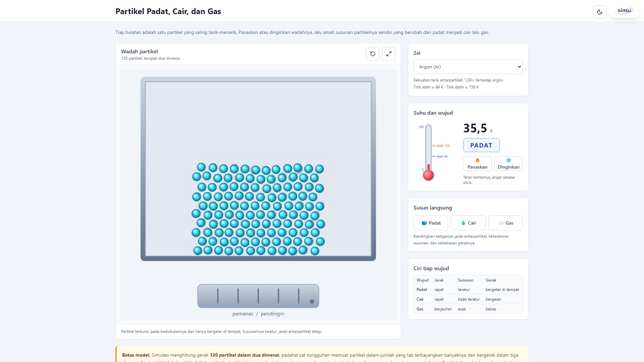This screenshot has height=362, width=644.
Task: Click 'Wadah partikel' panel title
Action: pyautogui.click(x=140, y=51)
